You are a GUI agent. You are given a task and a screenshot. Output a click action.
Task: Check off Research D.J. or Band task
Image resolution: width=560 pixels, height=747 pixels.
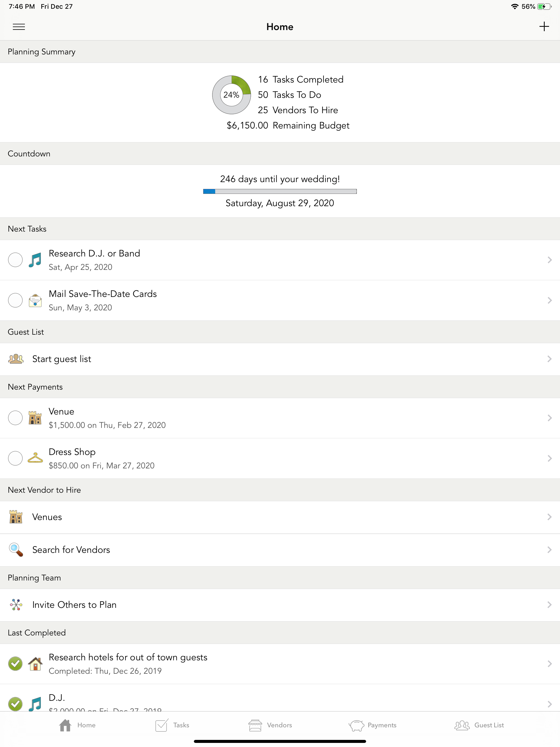pos(15,260)
